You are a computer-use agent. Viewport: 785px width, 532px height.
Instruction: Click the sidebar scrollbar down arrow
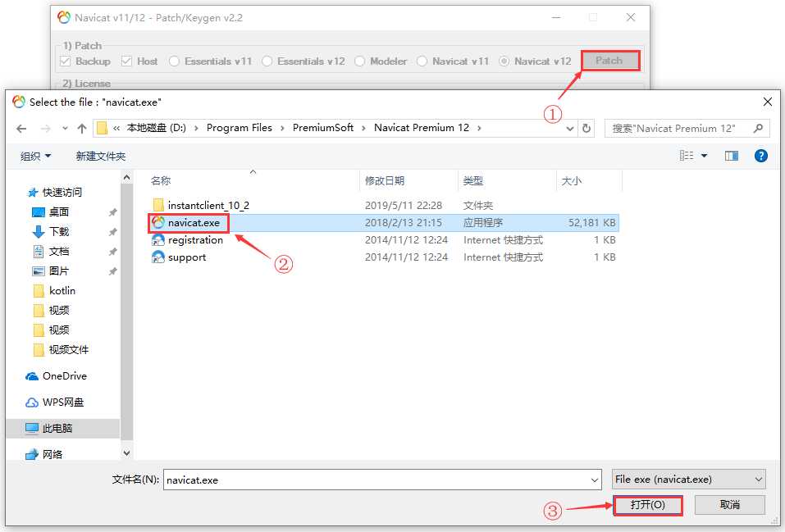tap(126, 453)
